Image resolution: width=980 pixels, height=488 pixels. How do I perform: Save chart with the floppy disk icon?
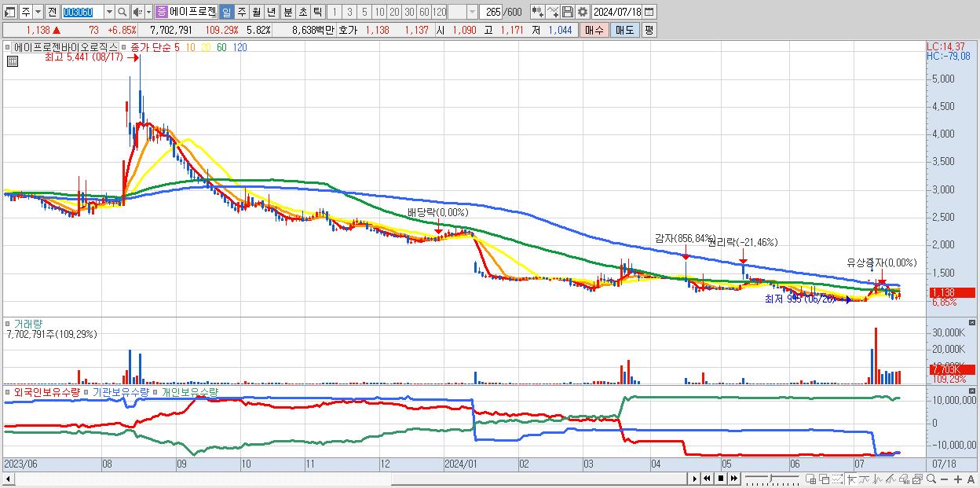click(x=567, y=12)
